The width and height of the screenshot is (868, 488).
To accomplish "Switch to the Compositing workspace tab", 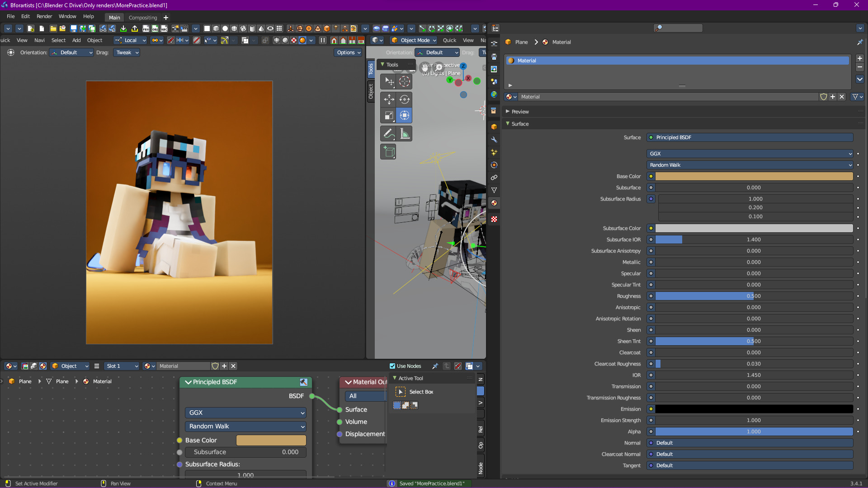I will (x=143, y=18).
